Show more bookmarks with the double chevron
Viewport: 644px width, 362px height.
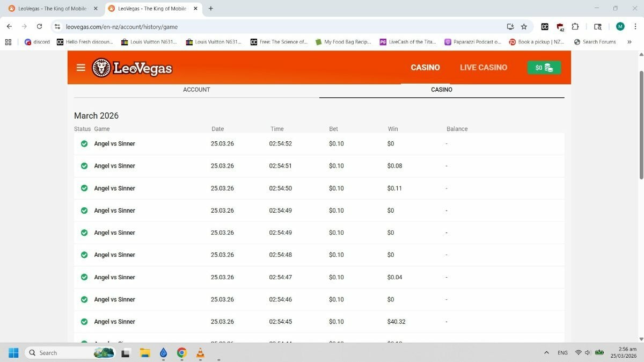[629, 42]
